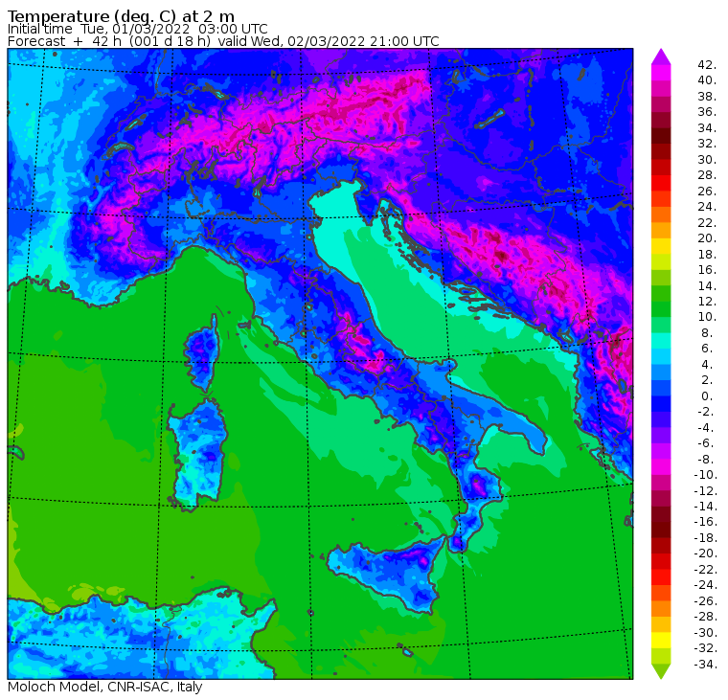Click the "-28." legend label
Screen dimensions: 728x700
(705, 617)
